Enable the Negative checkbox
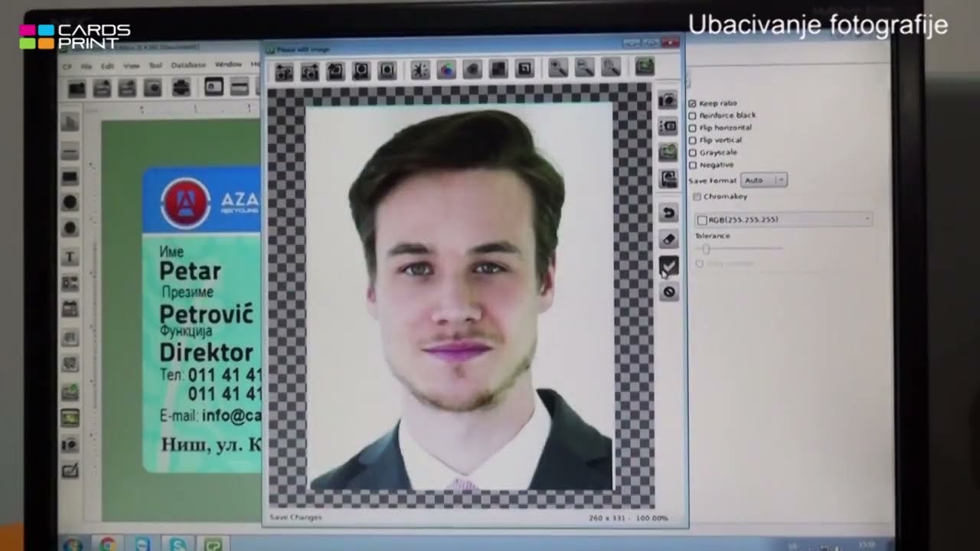The image size is (980, 551). [x=692, y=165]
